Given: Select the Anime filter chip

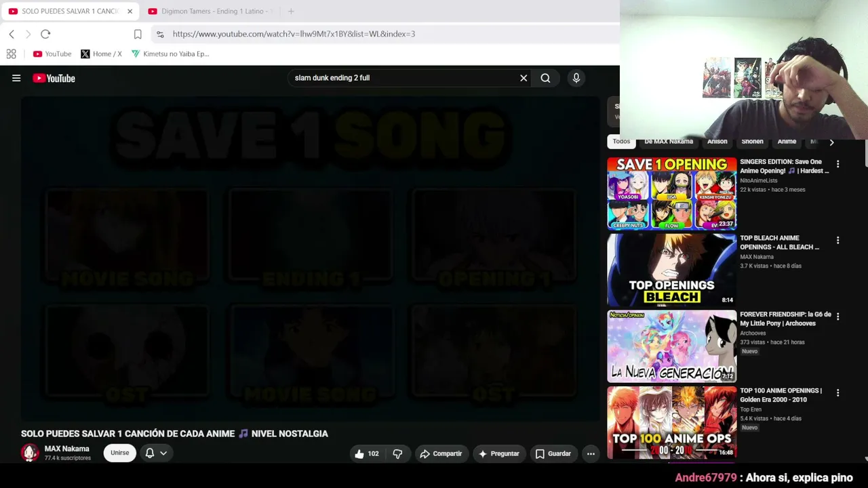Looking at the screenshot, I should pyautogui.click(x=787, y=142).
